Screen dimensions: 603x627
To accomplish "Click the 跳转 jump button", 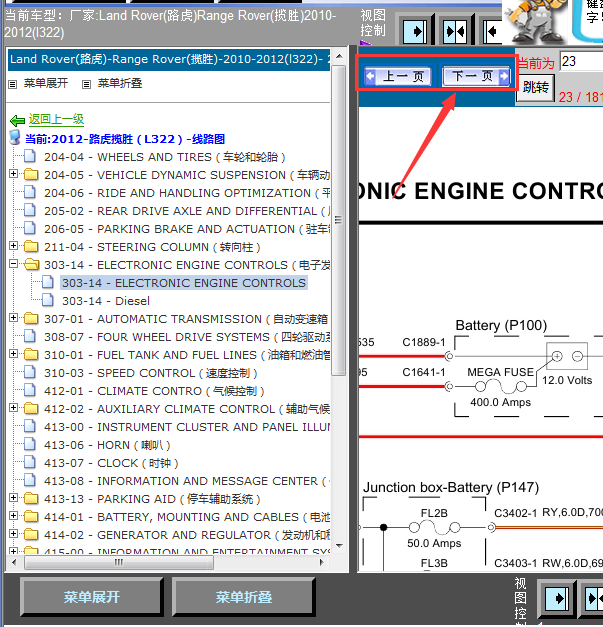I will tap(535, 87).
